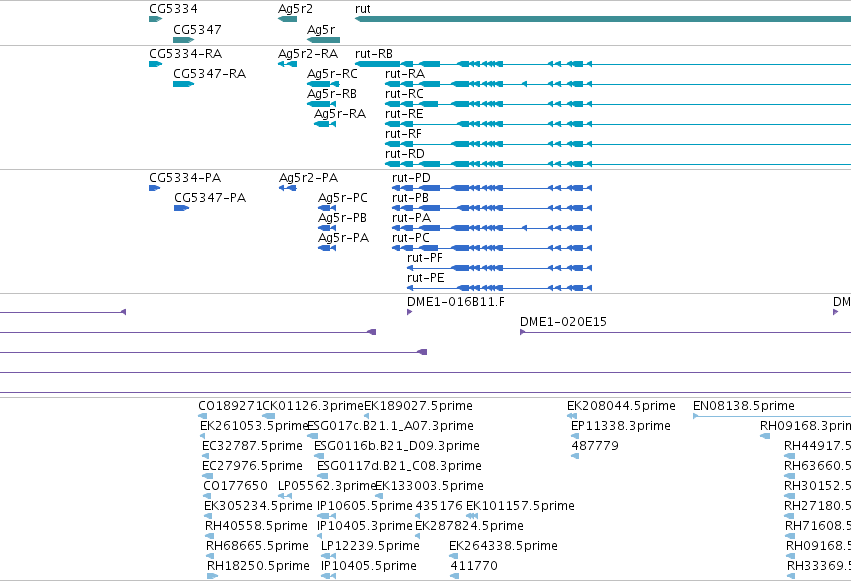Select the Ag5r-PA protein label
This screenshot has width=851, height=581.
click(x=344, y=238)
